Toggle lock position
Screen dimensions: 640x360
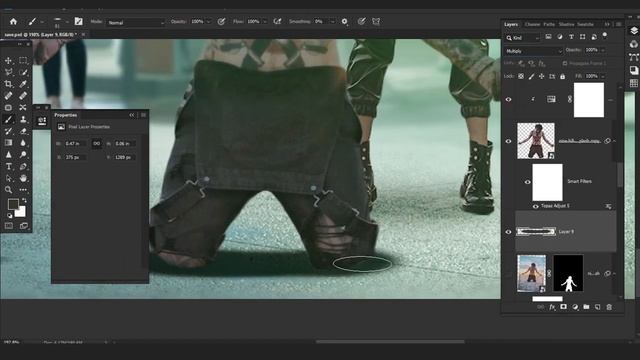tap(542, 76)
